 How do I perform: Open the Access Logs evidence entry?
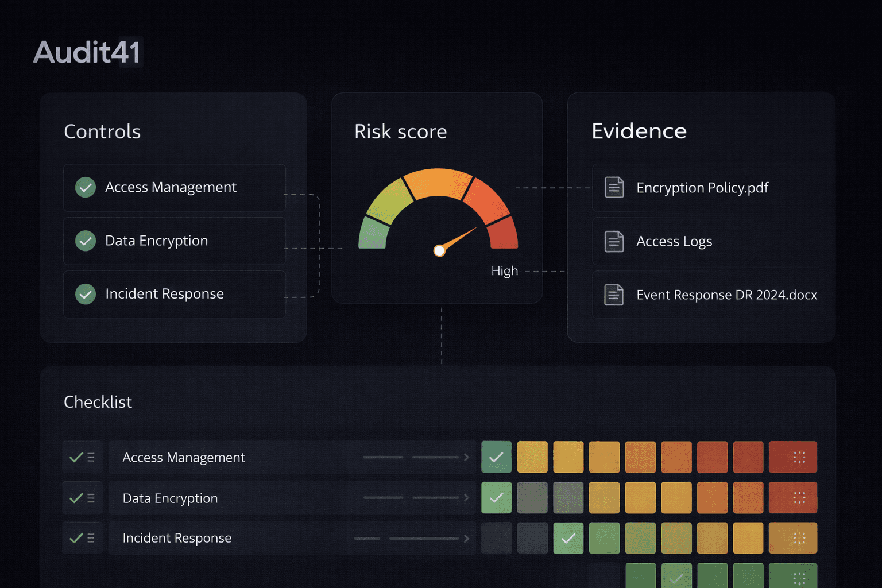tap(674, 241)
